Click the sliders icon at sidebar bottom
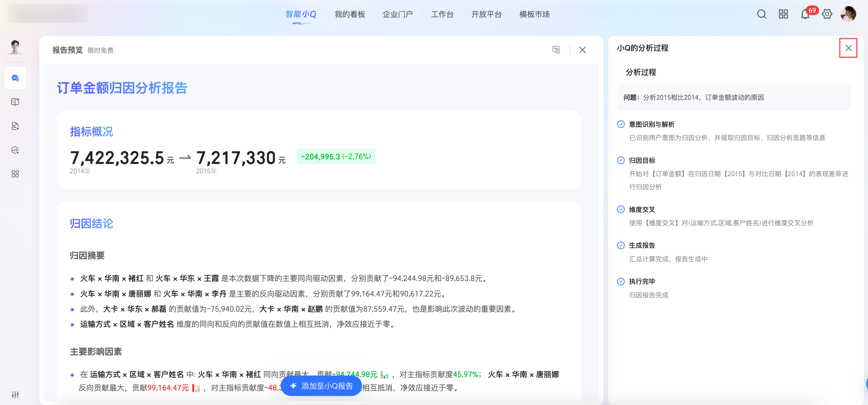The height and width of the screenshot is (405, 868). click(15, 395)
